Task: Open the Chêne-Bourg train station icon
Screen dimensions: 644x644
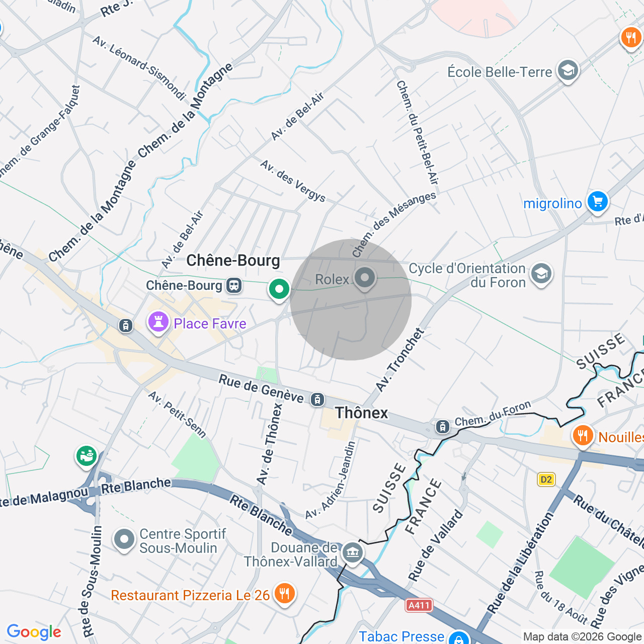Action: [233, 286]
